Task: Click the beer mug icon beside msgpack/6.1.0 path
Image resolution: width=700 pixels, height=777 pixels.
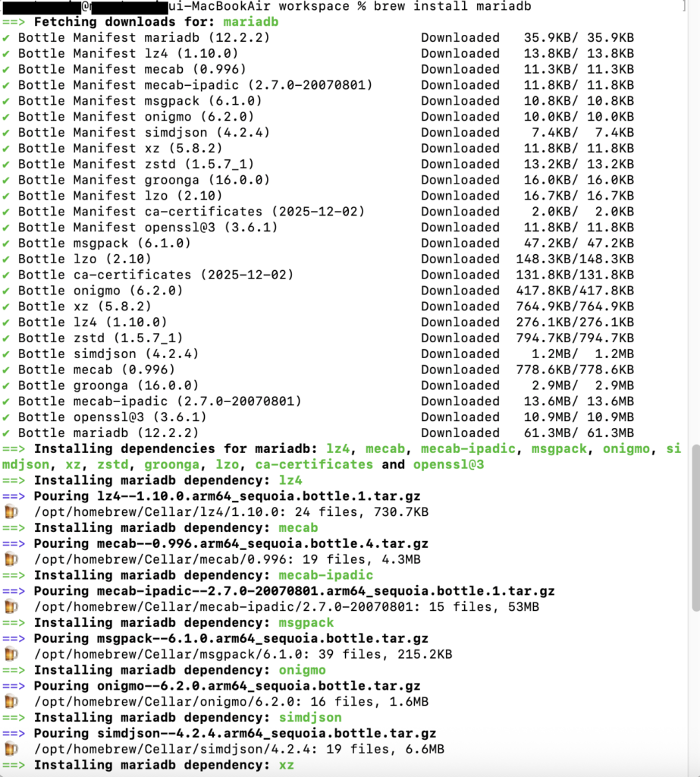Action: (x=10, y=654)
